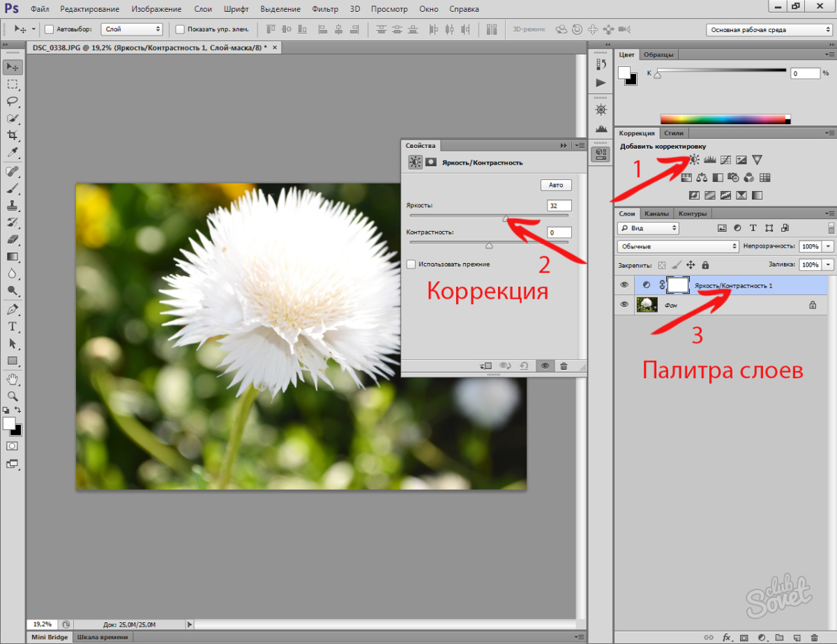Open the blending mode Обычные dropdown
The height and width of the screenshot is (644, 837).
coord(677,246)
